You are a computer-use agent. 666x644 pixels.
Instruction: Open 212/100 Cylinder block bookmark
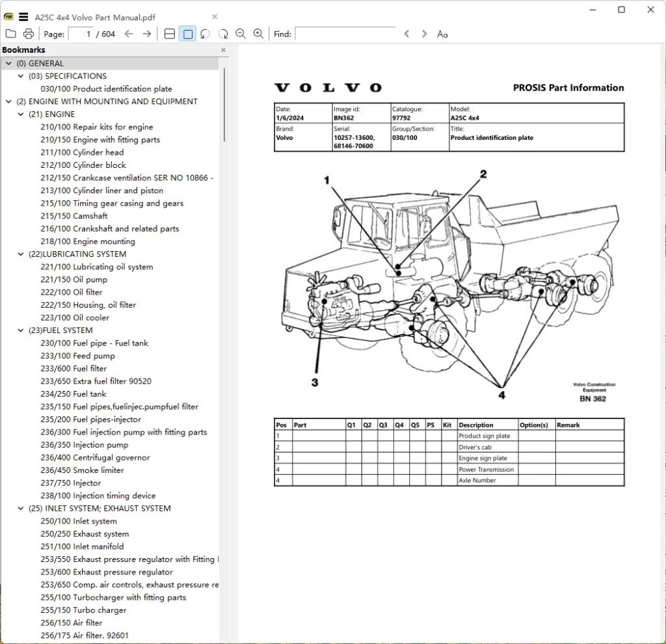83,165
